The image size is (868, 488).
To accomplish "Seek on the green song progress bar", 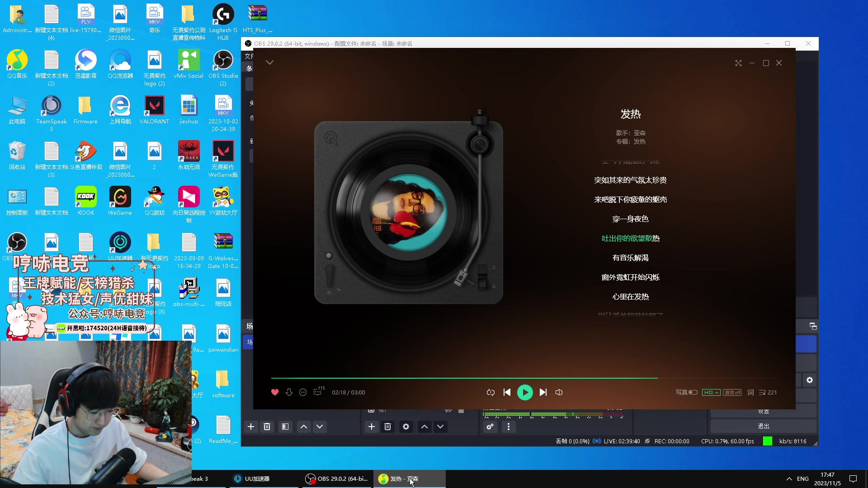I will pos(524,378).
